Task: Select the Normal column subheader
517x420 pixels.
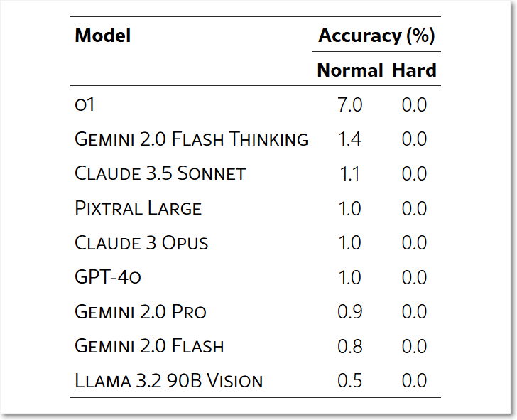Action: (x=350, y=70)
